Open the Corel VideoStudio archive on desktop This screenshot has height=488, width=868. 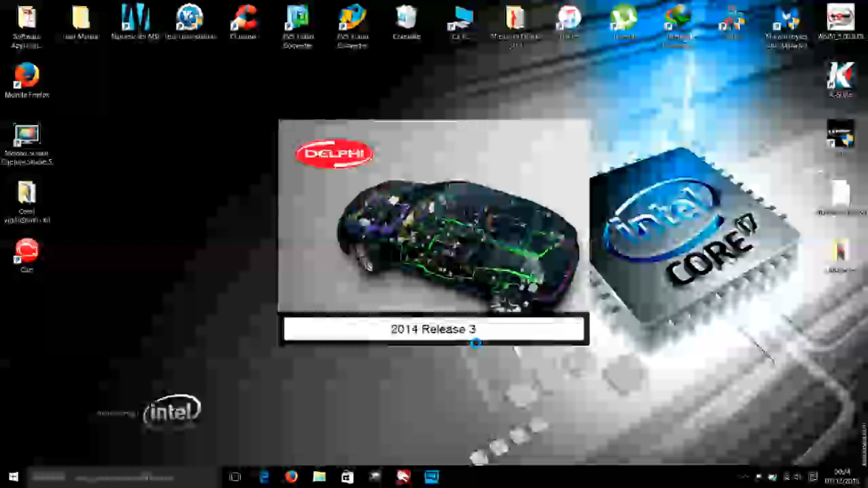pyautogui.click(x=27, y=202)
